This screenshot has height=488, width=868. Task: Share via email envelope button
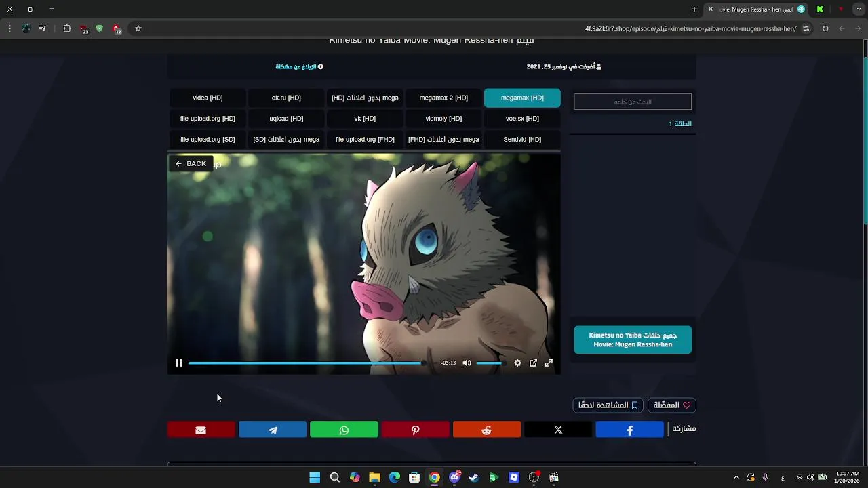(x=201, y=430)
